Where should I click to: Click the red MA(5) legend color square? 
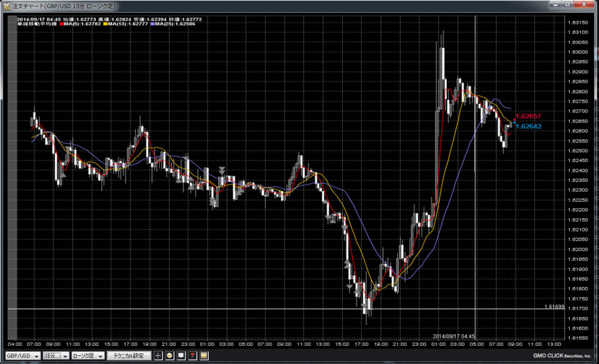(x=61, y=24)
